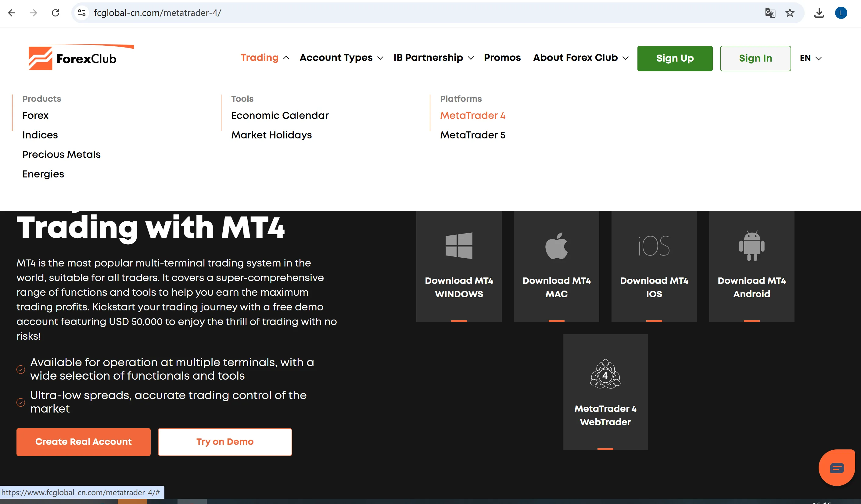Click the green Sign Up button

(x=675, y=59)
